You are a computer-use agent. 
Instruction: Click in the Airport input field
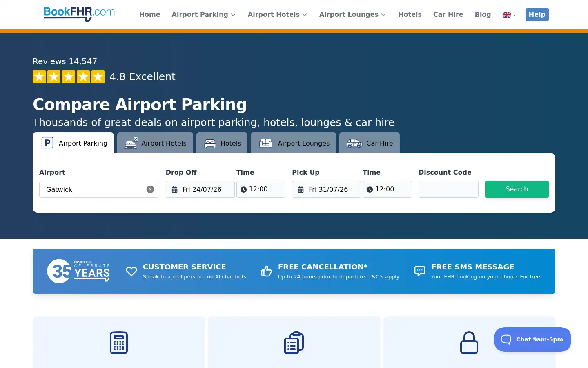coord(99,189)
